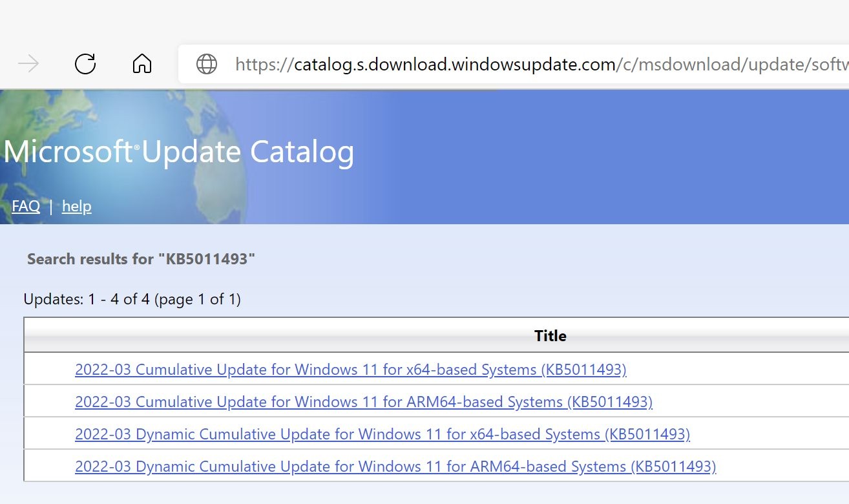Sort results by the Title column header
The image size is (849, 504).
(550, 335)
